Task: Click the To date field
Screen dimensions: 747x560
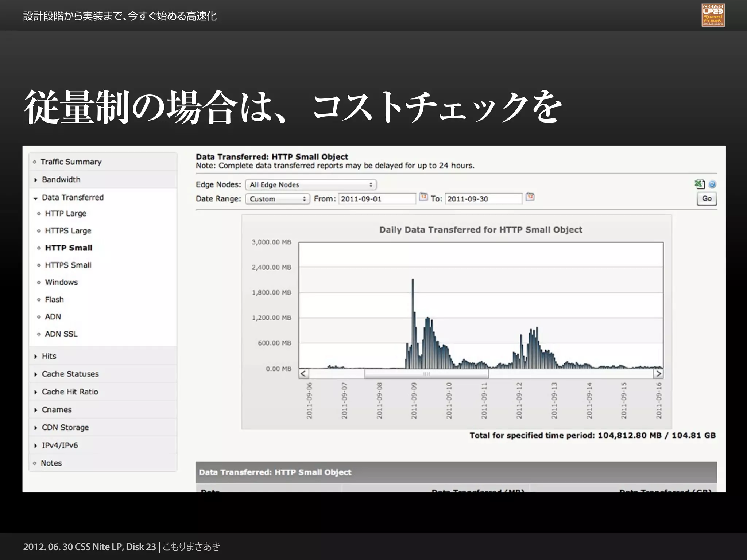Action: point(484,199)
